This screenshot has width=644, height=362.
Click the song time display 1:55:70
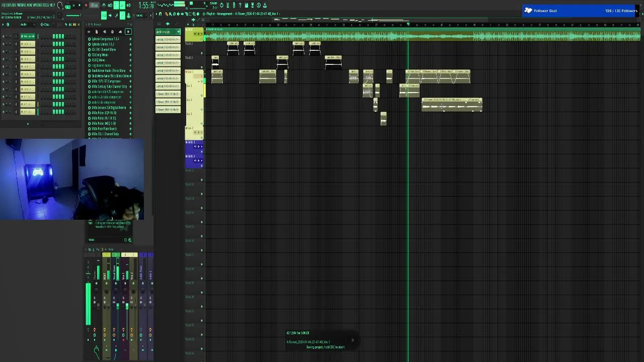click(146, 5)
